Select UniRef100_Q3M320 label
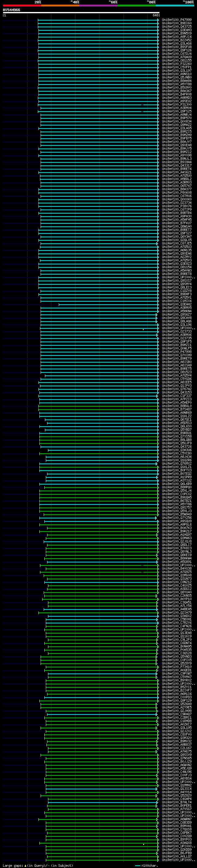 click(177, 737)
